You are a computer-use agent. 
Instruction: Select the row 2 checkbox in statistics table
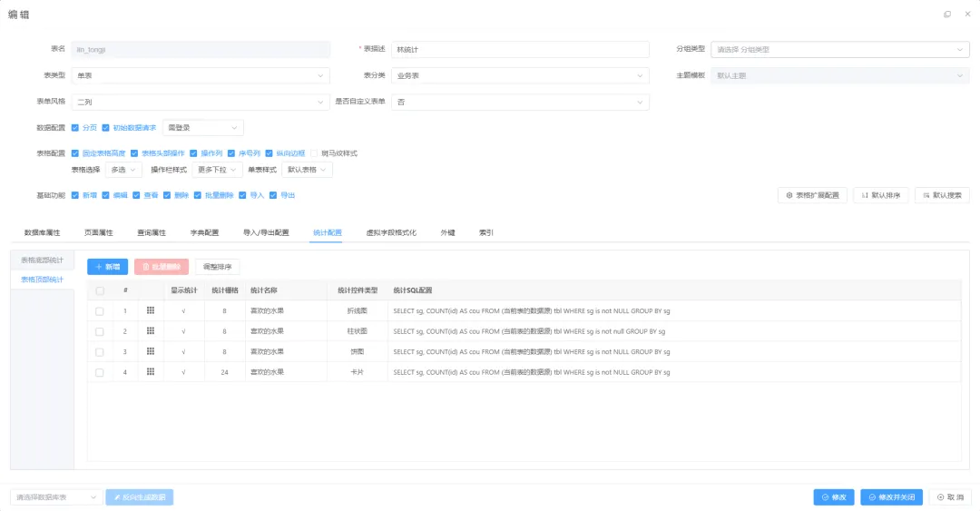(x=100, y=331)
